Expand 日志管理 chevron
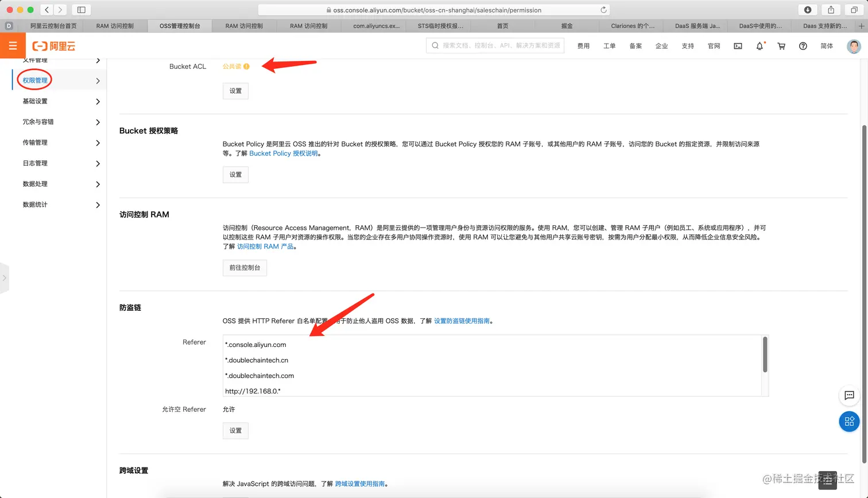 [x=98, y=164]
